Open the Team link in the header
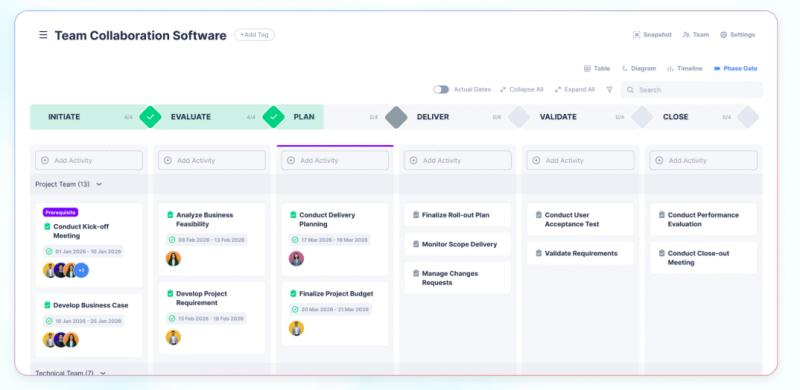This screenshot has width=800, height=390. (x=696, y=35)
